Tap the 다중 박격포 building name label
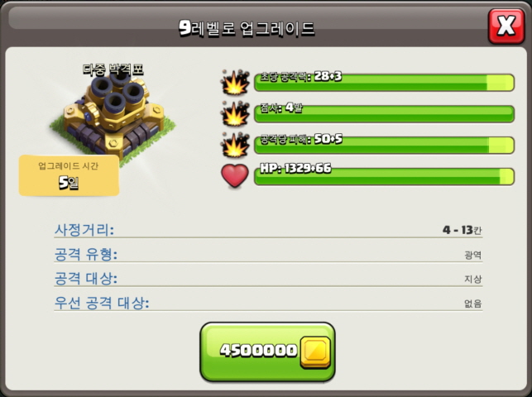Image resolution: width=532 pixels, height=397 pixels. click(113, 69)
